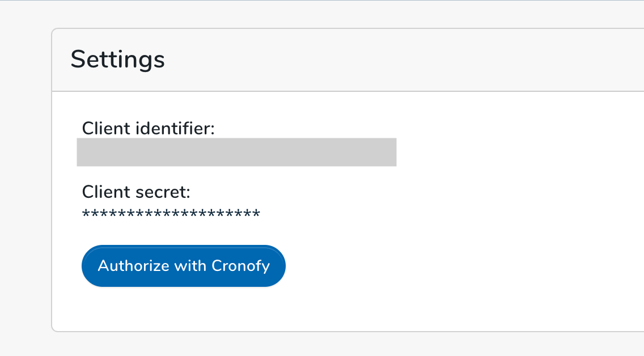Click the first asterisk of the Client secret
This screenshot has width=644, height=356.
click(x=86, y=214)
